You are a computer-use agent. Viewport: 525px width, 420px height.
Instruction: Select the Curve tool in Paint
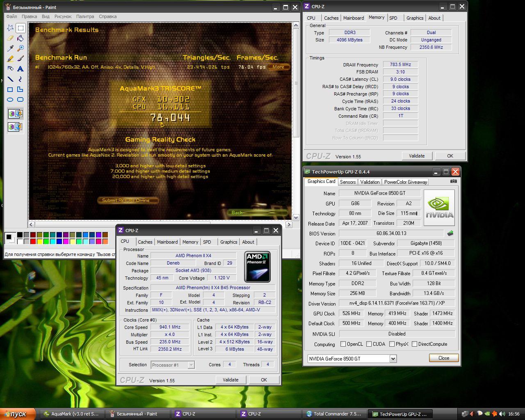tap(21, 79)
